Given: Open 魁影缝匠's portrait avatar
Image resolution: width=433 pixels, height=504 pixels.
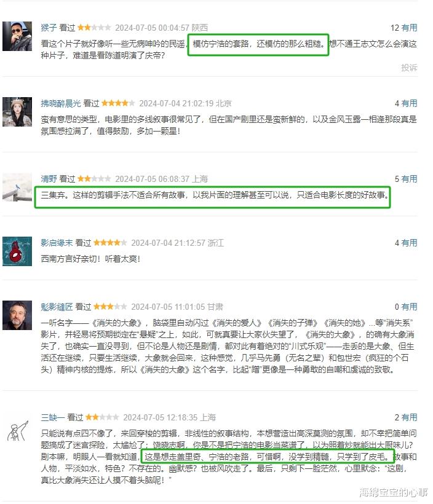Looking at the screenshot, I should [x=17, y=315].
